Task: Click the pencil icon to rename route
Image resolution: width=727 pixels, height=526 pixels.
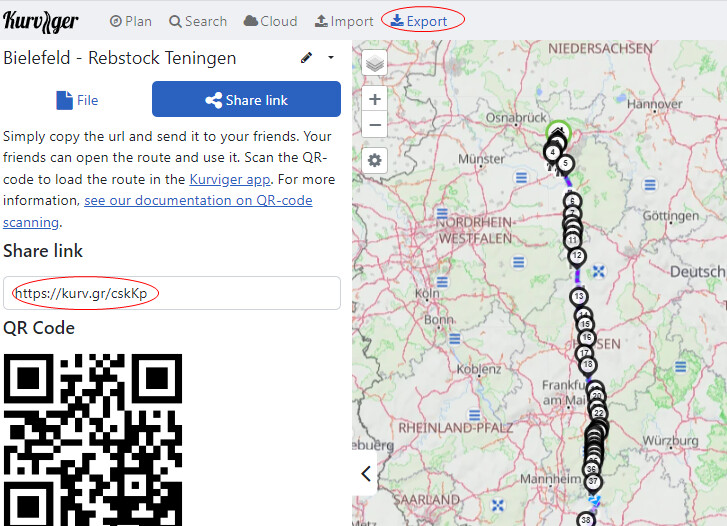Action: tap(306, 58)
